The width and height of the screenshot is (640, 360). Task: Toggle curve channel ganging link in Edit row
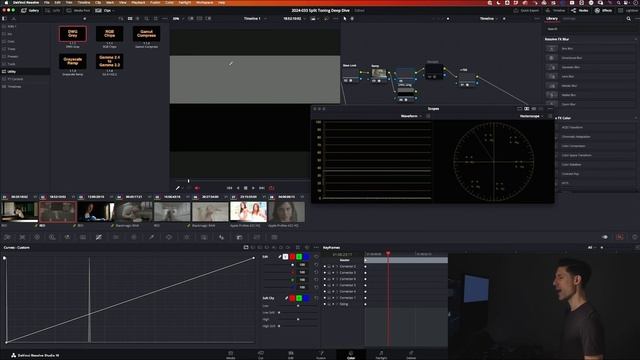coord(280,257)
